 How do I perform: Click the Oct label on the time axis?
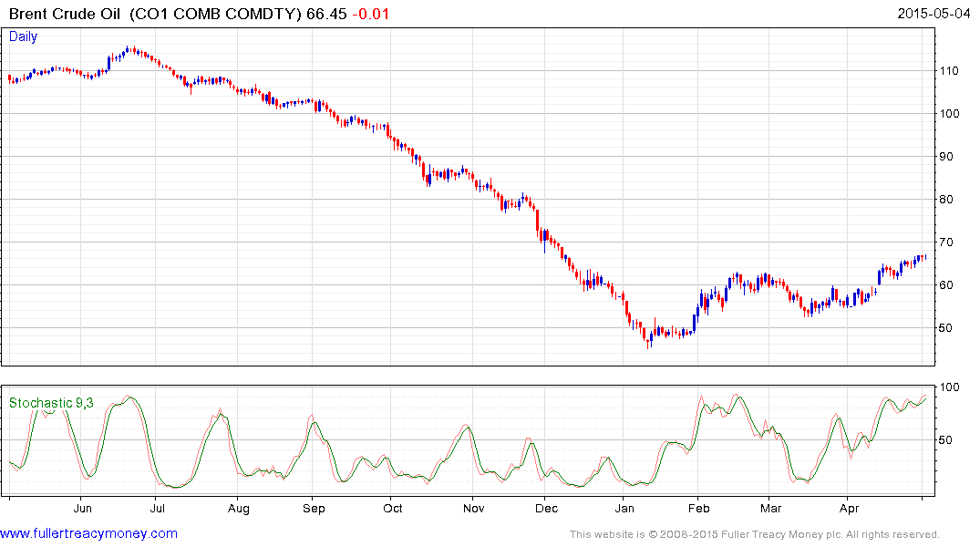[x=393, y=508]
